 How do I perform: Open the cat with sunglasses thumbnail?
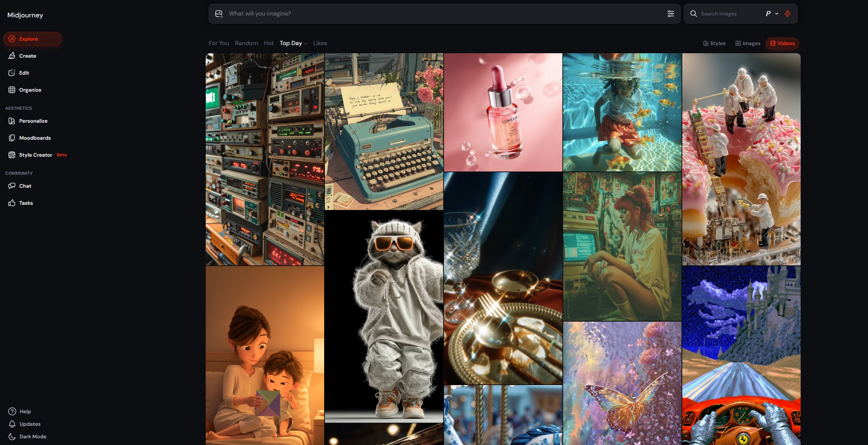tap(384, 316)
